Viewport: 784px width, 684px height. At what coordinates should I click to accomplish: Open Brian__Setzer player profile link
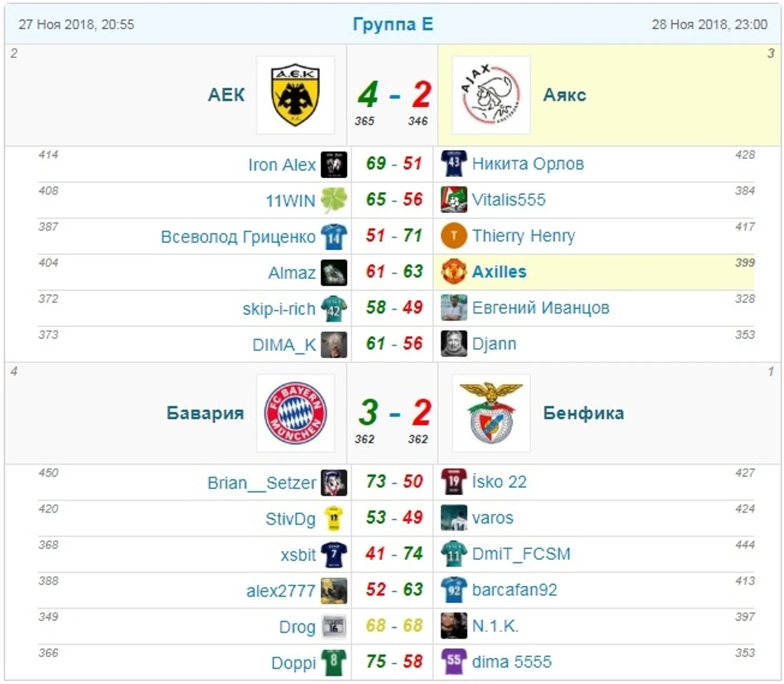262,483
